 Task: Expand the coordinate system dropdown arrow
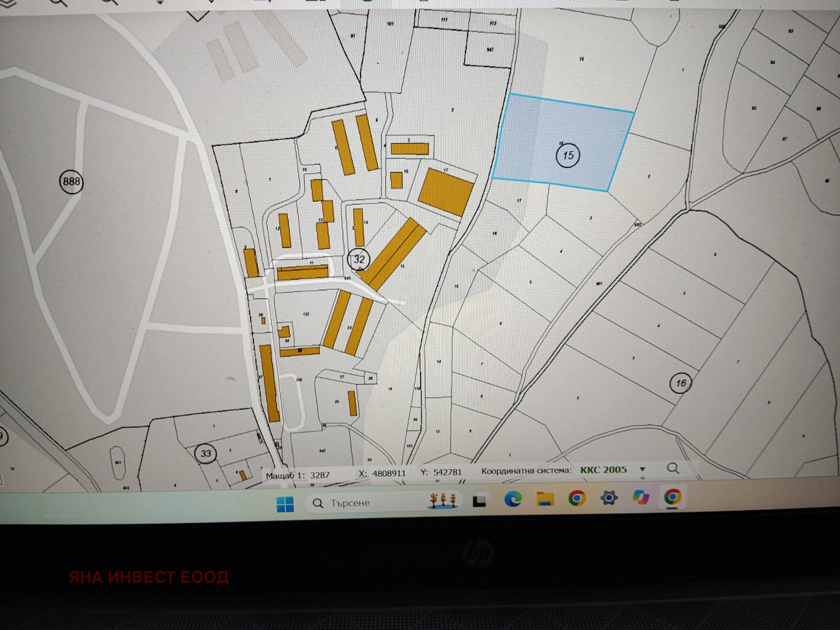(x=642, y=469)
